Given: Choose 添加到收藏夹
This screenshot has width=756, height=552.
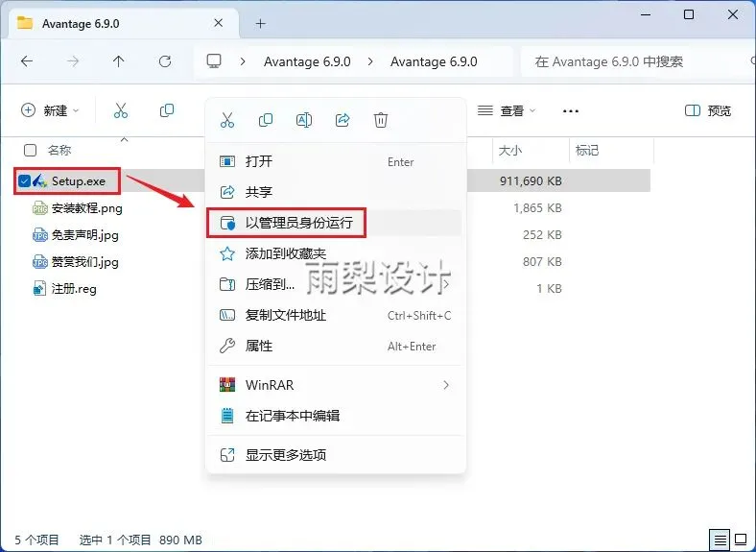Looking at the screenshot, I should click(x=335, y=253).
